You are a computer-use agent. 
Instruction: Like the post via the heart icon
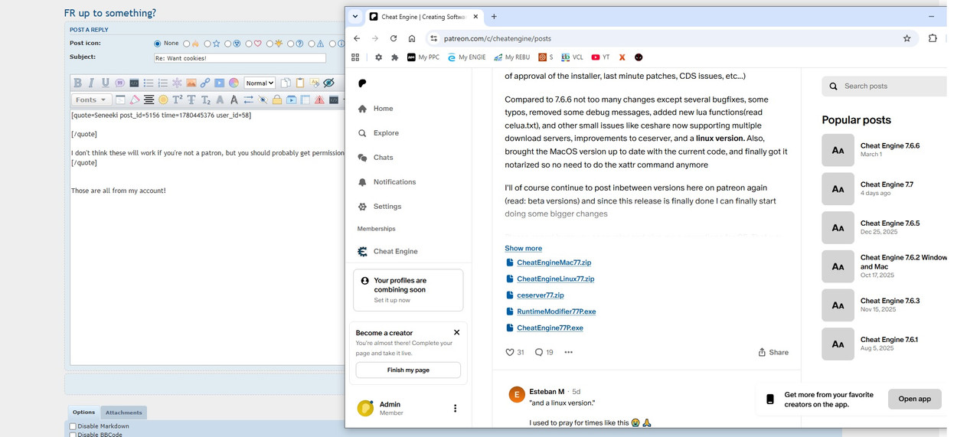point(510,352)
